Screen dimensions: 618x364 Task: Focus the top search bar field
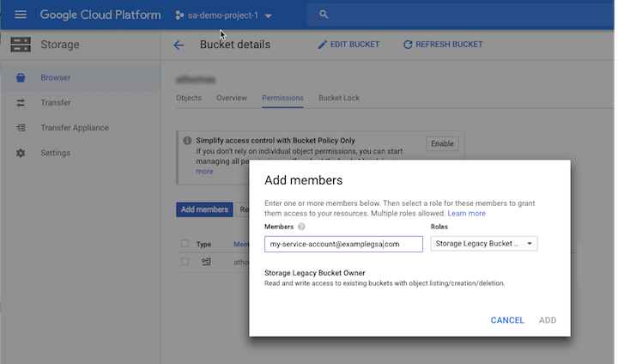point(460,15)
